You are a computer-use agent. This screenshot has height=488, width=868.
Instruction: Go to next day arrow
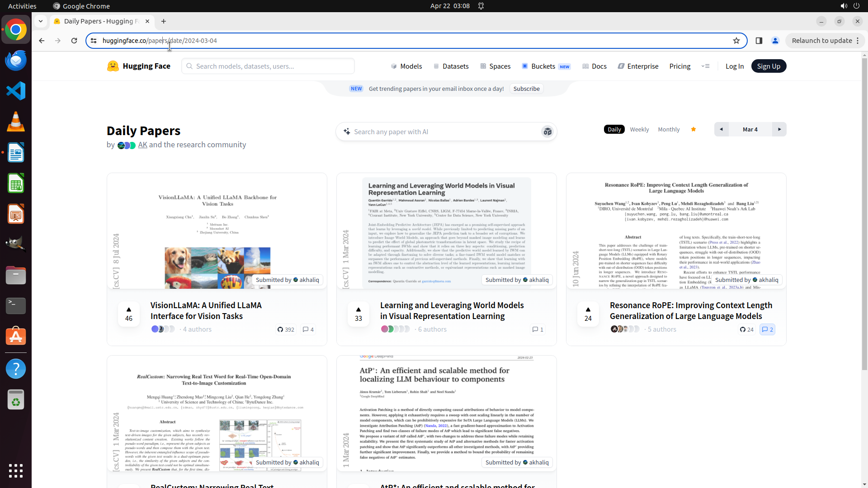[x=779, y=129]
